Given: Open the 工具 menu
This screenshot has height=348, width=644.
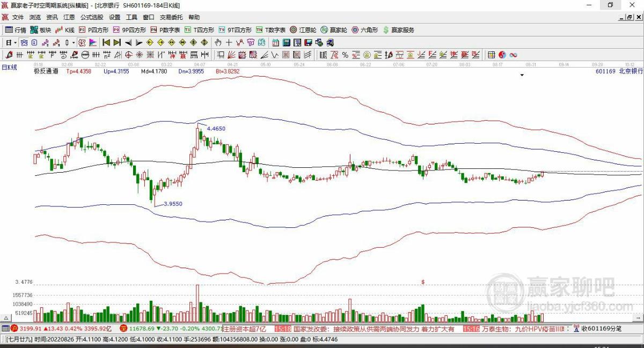Looking at the screenshot, I should pos(131,17).
